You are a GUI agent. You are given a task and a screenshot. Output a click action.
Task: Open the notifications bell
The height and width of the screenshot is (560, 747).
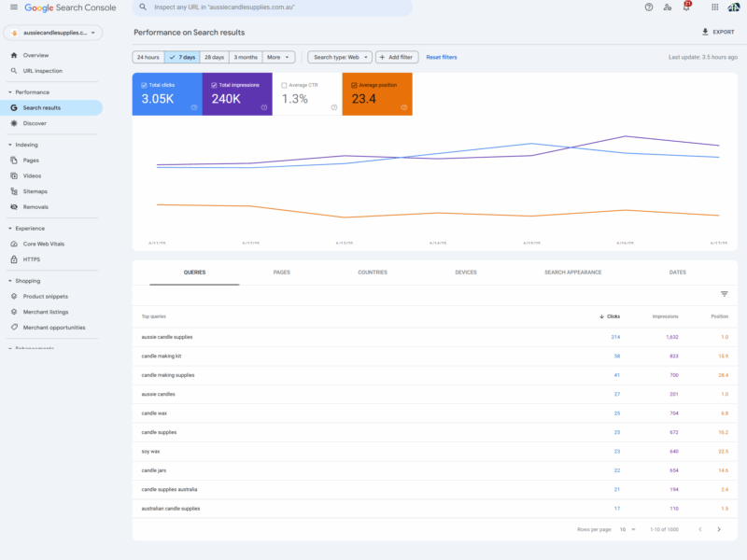686,7
